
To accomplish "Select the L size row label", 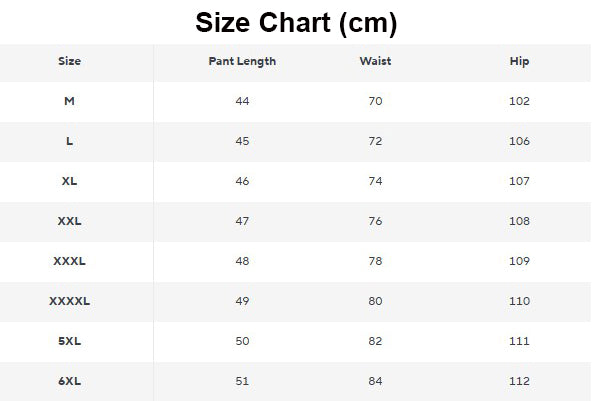I will pos(70,141).
